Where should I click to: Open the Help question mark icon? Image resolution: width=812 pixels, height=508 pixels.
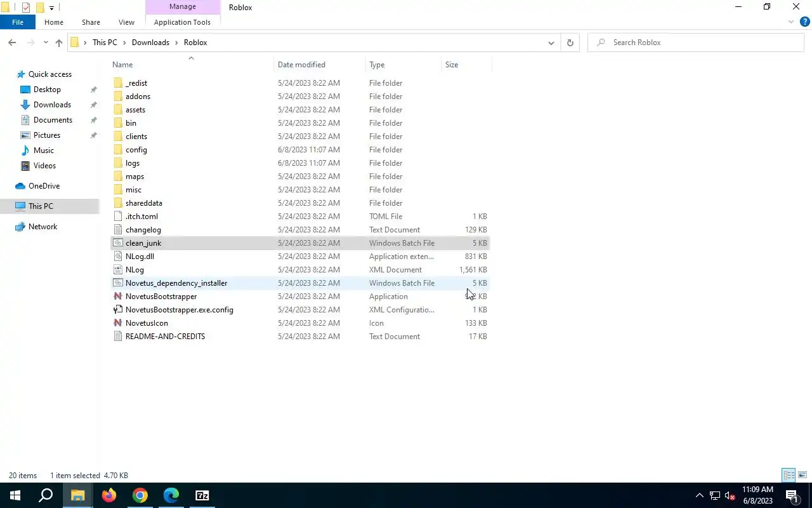(804, 22)
